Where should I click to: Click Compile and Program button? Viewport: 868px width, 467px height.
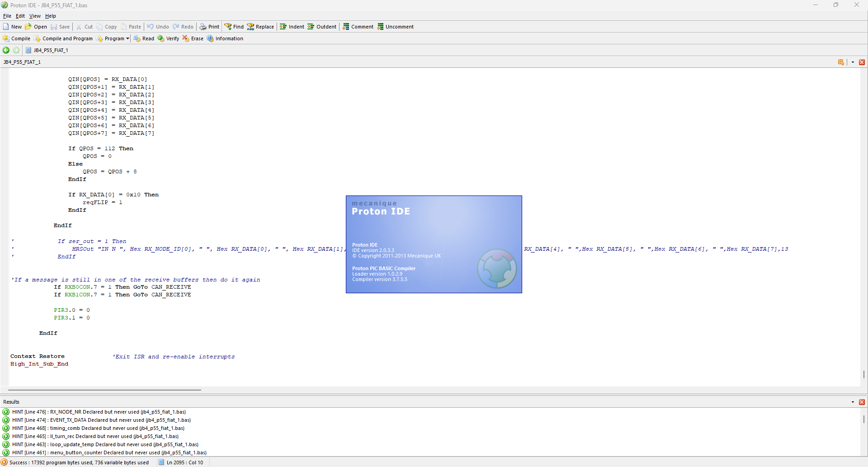[x=63, y=38]
